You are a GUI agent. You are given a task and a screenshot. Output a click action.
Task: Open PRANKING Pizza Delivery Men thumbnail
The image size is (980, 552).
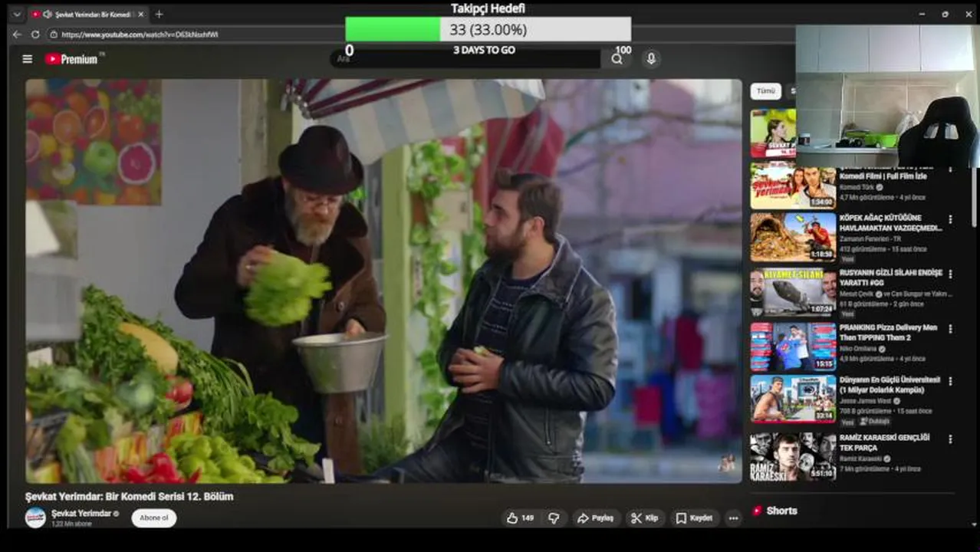click(x=793, y=347)
